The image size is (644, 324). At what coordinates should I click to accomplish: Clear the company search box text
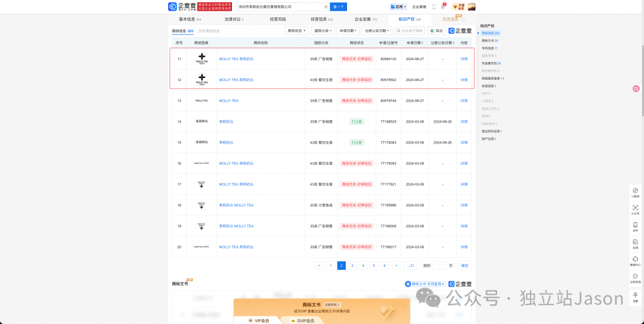[x=326, y=7]
